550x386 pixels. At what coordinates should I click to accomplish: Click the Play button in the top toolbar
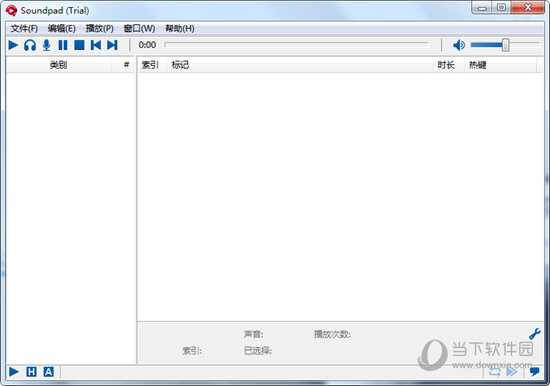(x=13, y=45)
